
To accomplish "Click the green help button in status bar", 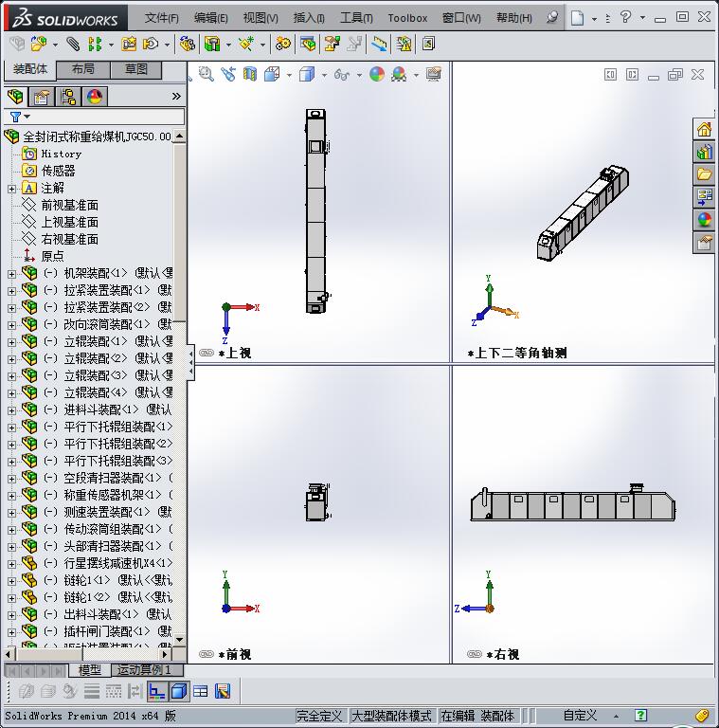I will pyautogui.click(x=640, y=716).
